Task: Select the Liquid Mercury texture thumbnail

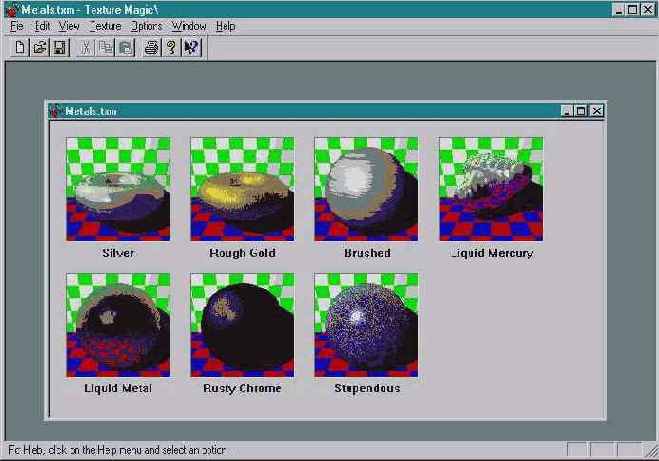Action: pyautogui.click(x=491, y=189)
